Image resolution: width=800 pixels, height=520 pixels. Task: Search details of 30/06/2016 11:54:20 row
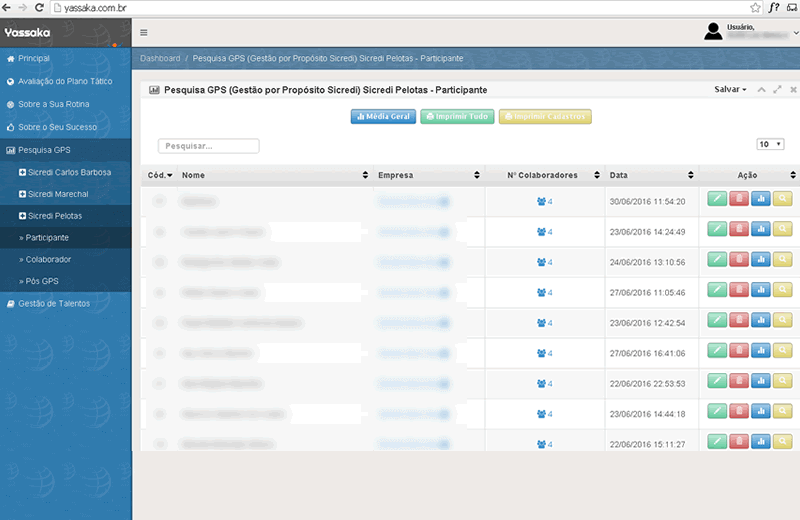click(x=782, y=199)
